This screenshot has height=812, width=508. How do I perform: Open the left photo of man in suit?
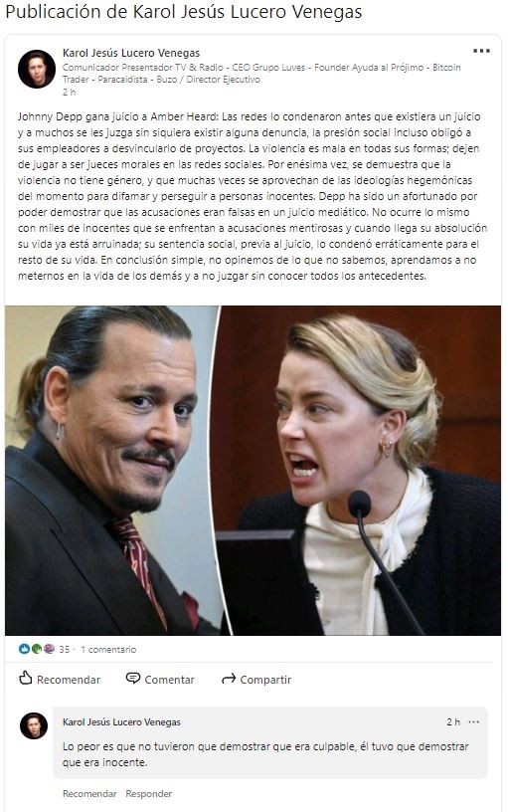[111, 471]
